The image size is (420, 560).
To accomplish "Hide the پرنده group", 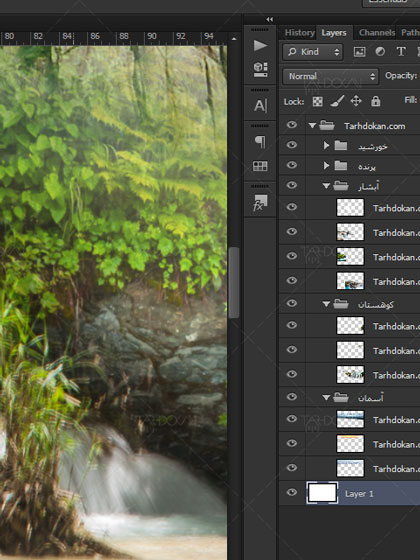I will tap(292, 165).
